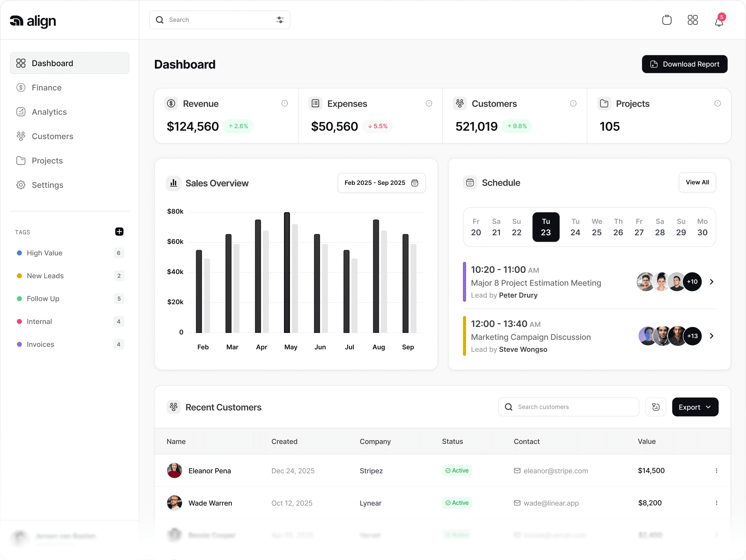Select We 25 in schedule
Viewport: 746px width, 560px height.
[597, 227]
